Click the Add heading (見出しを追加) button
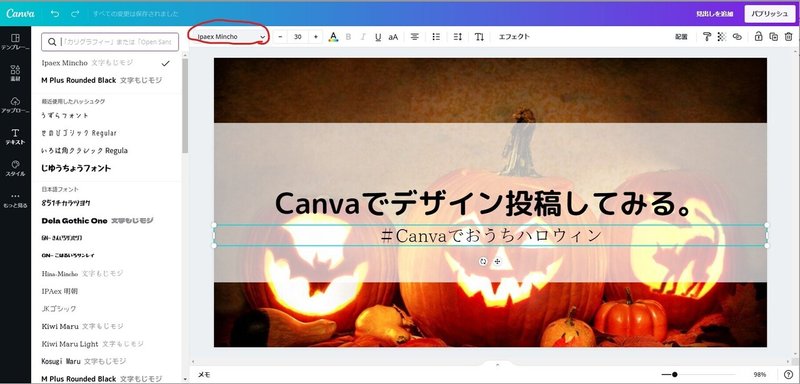 tap(715, 14)
